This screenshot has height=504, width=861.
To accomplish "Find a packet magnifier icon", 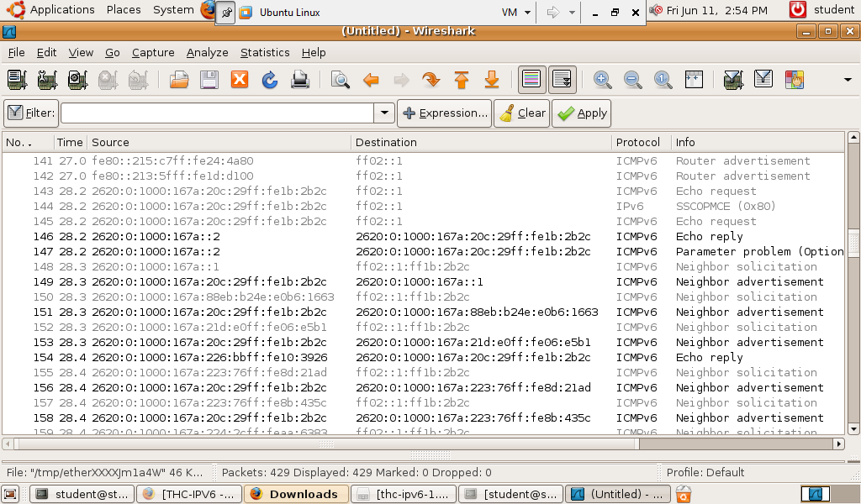I will point(341,80).
